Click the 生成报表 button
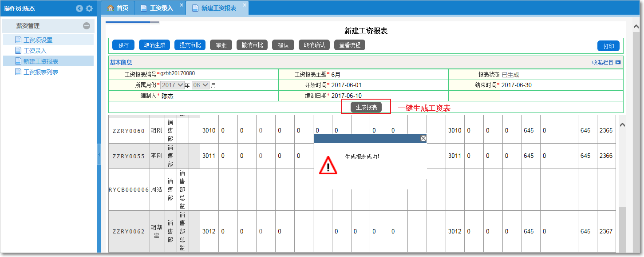Screen dimensions: 644x257 tap(365, 106)
